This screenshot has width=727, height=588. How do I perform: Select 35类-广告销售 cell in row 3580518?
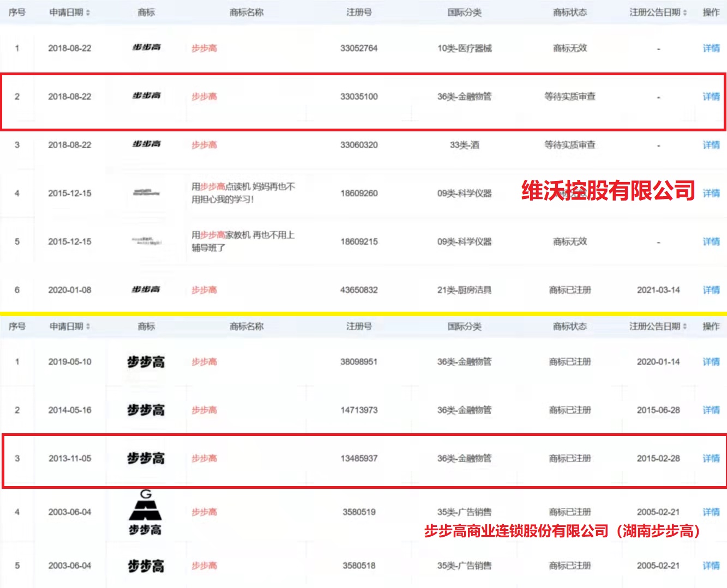(x=465, y=566)
